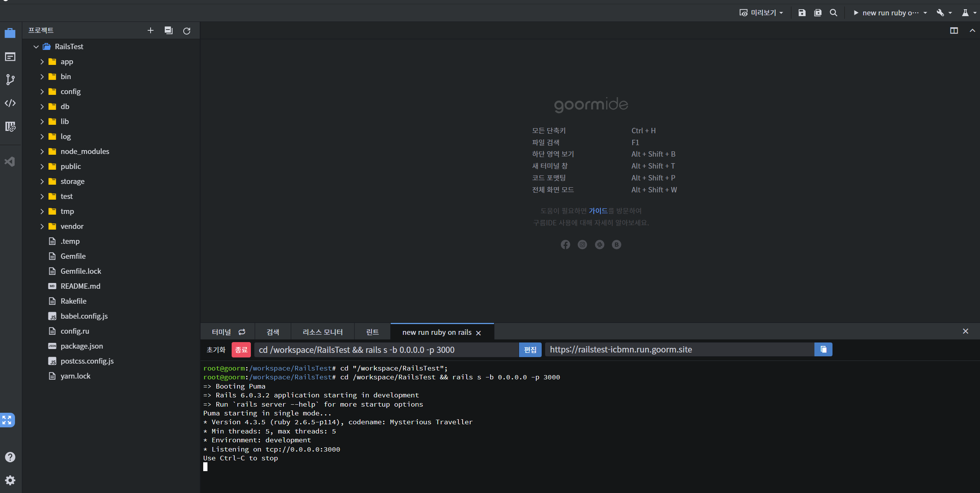Click the red 종료 stop button
The width and height of the screenshot is (980, 493).
(241, 350)
